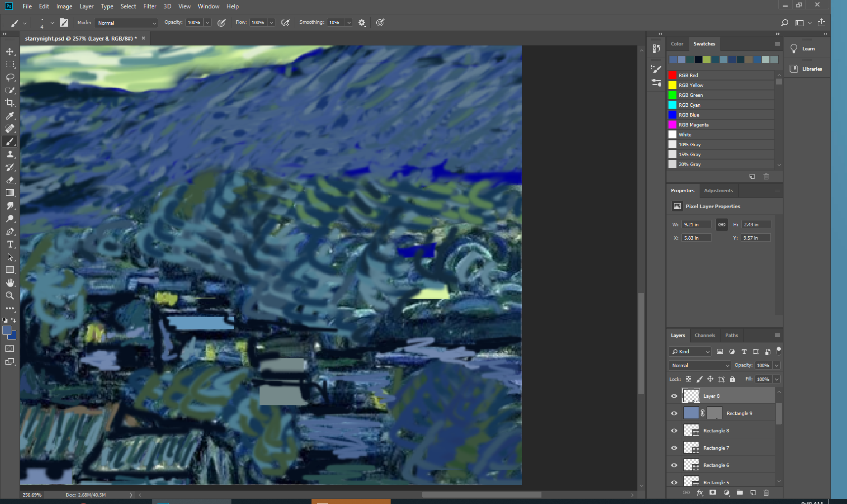847x504 pixels.
Task: Hide Rectangle 7 layer visibility
Action: pyautogui.click(x=674, y=448)
